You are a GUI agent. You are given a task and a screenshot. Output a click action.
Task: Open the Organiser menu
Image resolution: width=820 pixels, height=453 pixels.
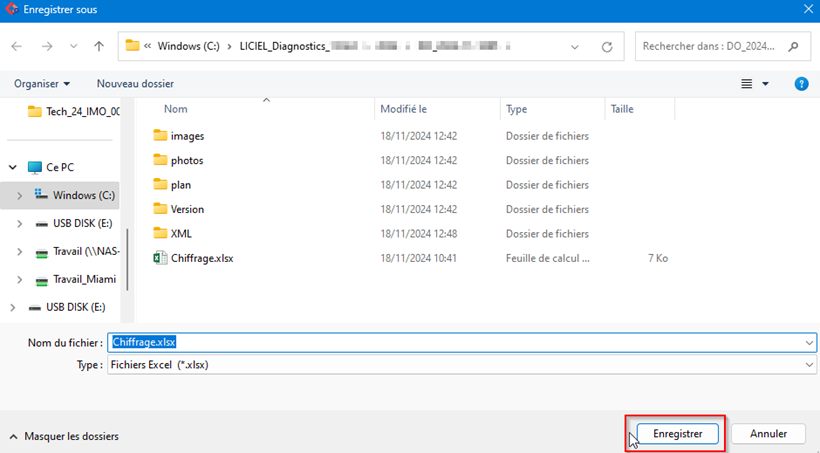(42, 84)
